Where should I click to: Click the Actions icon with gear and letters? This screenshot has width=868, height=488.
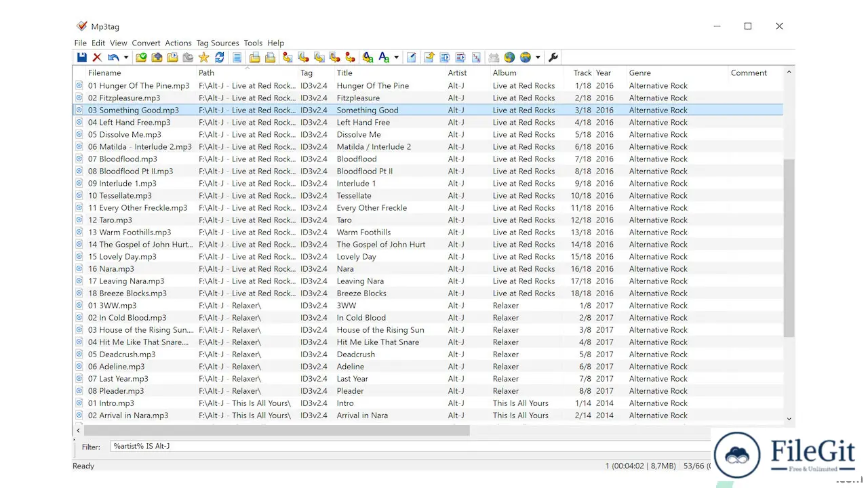pos(368,58)
